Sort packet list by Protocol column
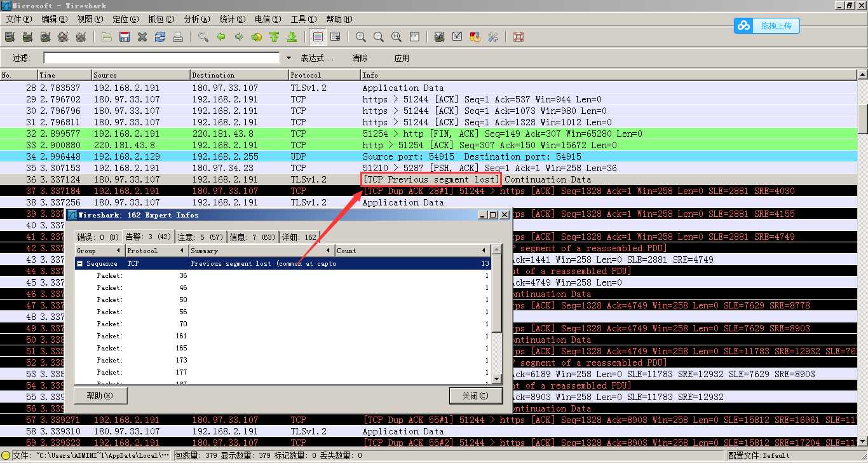 [325, 75]
